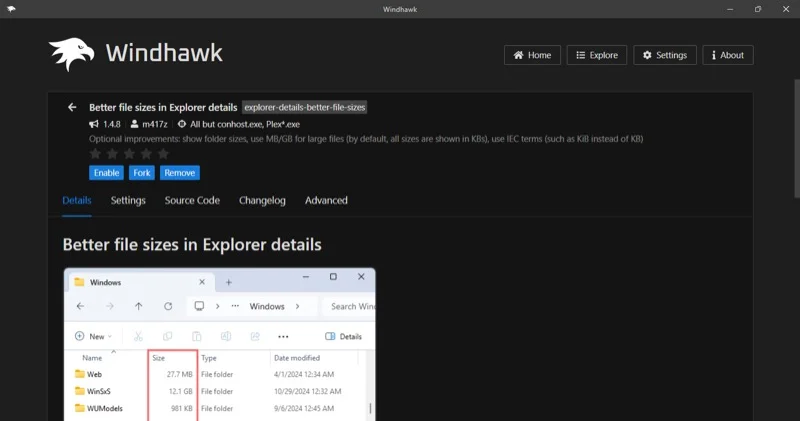Remove this mod
The image size is (800, 421).
click(x=180, y=173)
